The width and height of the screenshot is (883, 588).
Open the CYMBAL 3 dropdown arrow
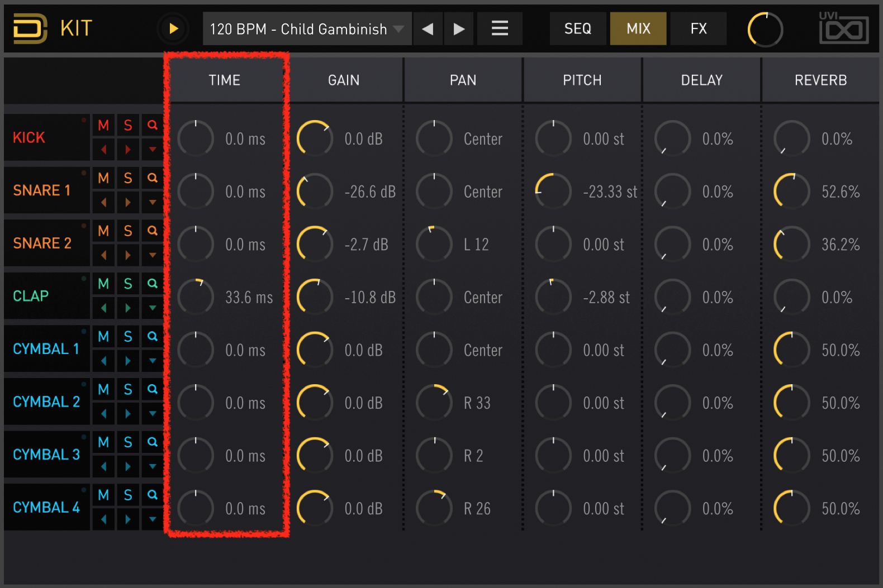[x=152, y=466]
